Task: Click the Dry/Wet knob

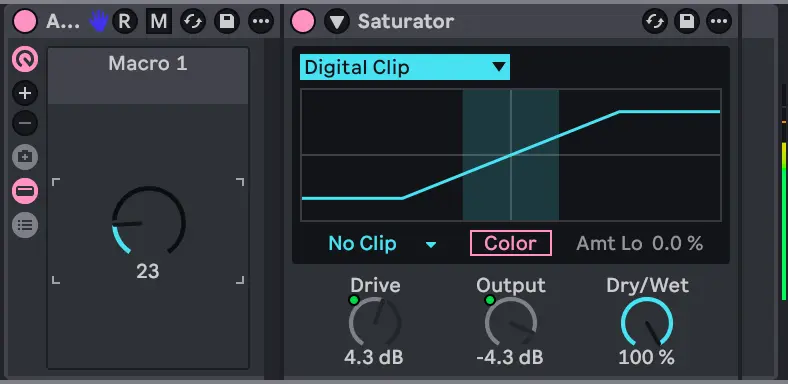Action: [647, 322]
